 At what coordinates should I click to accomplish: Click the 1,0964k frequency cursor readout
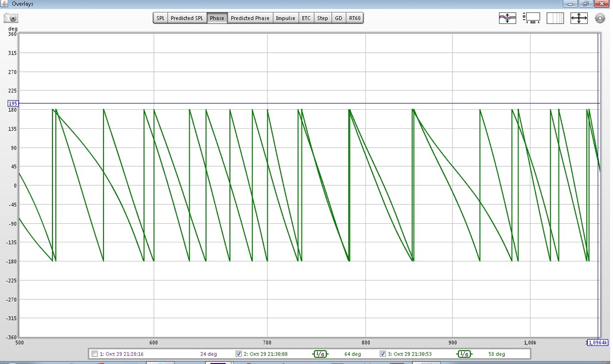[x=597, y=342]
